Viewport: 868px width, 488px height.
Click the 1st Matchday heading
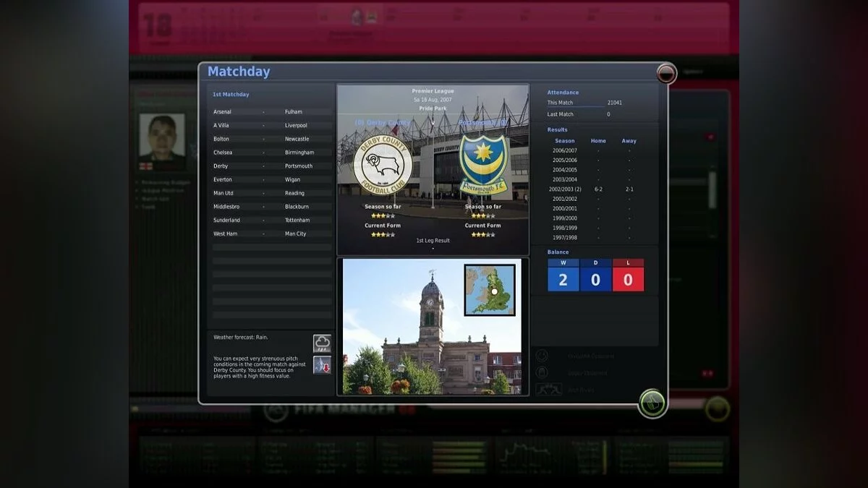pyautogui.click(x=231, y=95)
